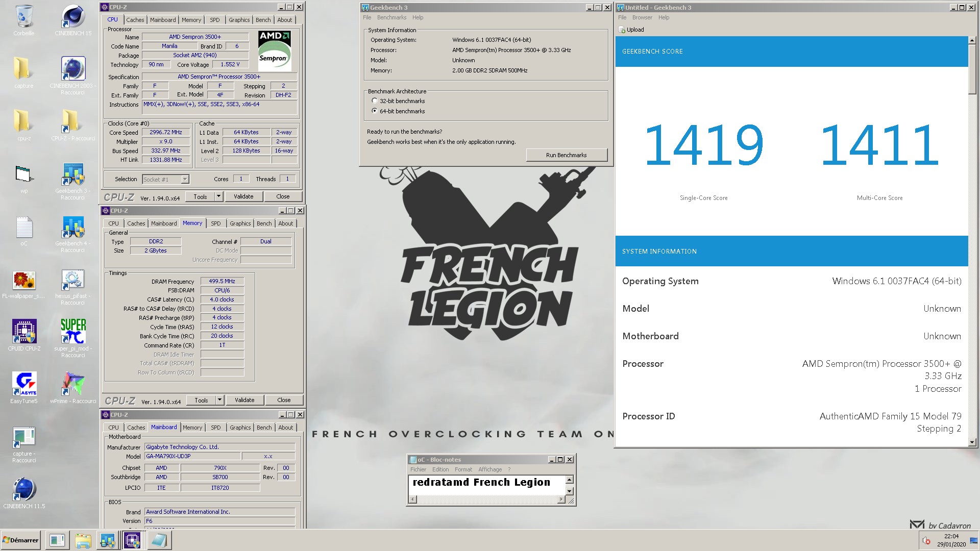Click the Upload icon in Geekbench results
This screenshot has height=551, width=980.
coord(622,30)
